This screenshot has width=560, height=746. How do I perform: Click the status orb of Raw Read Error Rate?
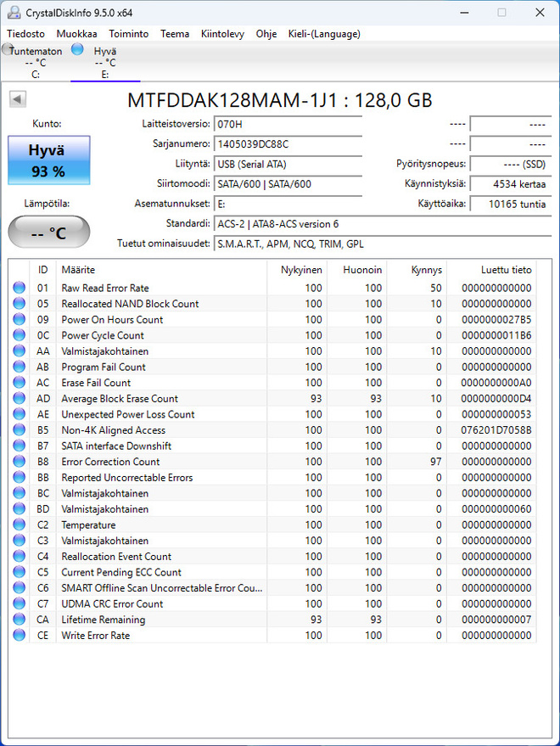pyautogui.click(x=19, y=288)
